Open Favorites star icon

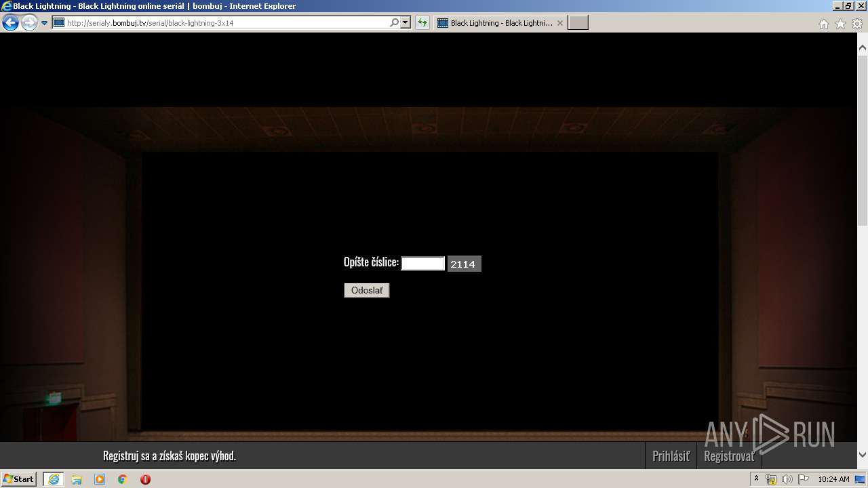point(840,24)
